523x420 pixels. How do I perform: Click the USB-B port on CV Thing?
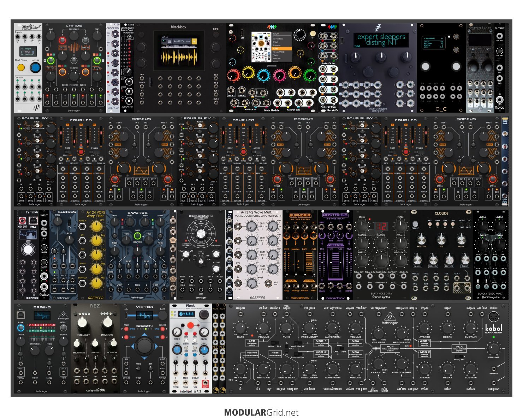tap(32, 221)
